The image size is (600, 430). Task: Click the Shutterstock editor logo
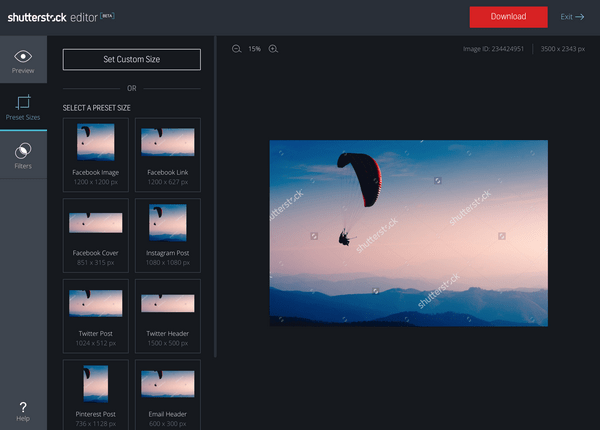tap(60, 17)
